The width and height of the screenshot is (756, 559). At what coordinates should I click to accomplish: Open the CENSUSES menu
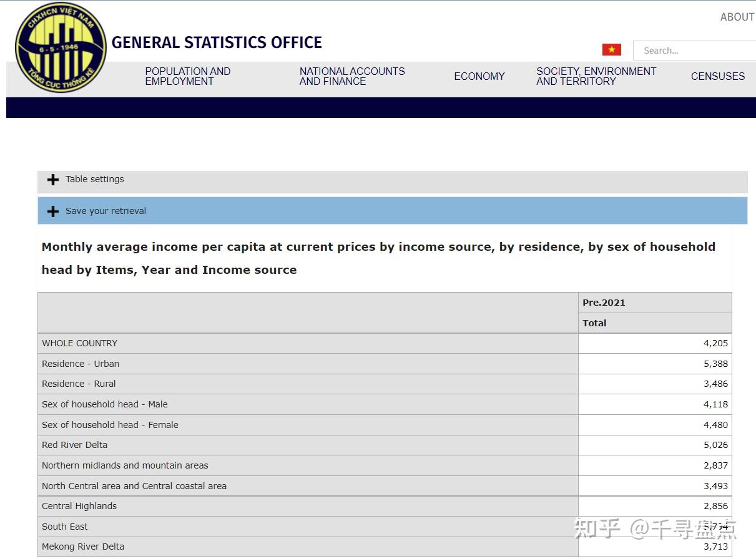pos(717,76)
